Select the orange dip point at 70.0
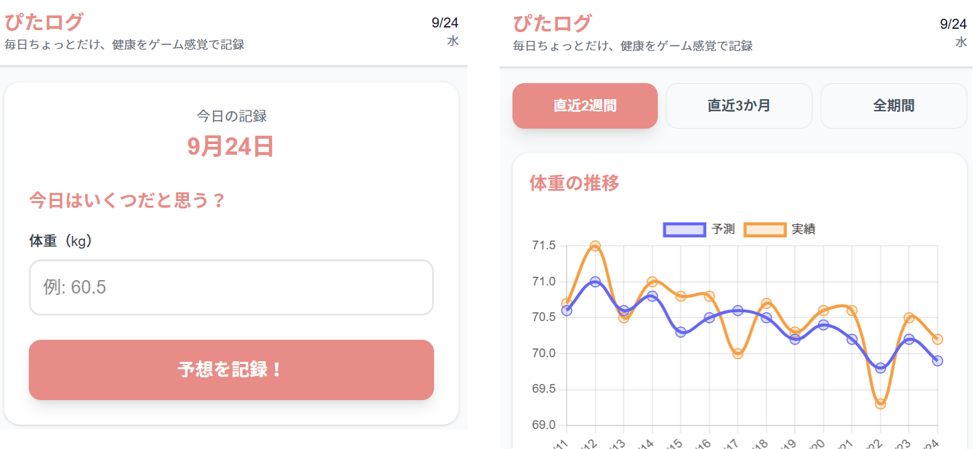This screenshot has width=980, height=449. click(x=738, y=354)
